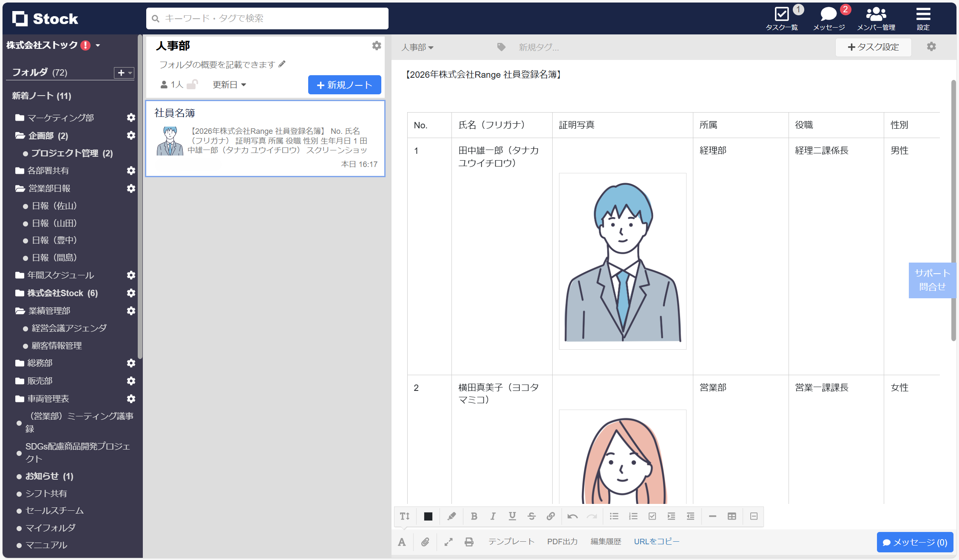The image size is (959, 560).
Task: Undo the last edit with the undo arrow
Action: 572,516
